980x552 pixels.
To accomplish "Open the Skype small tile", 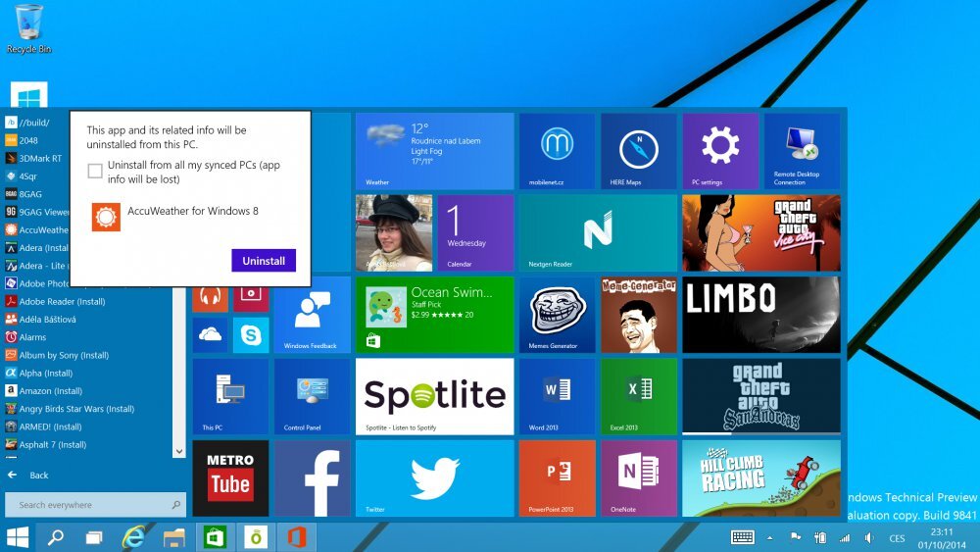I will point(251,335).
